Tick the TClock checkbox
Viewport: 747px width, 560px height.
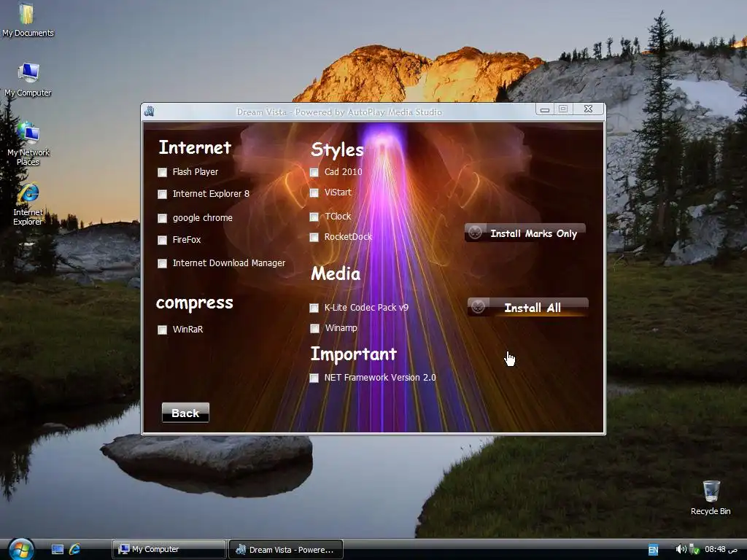coord(314,217)
